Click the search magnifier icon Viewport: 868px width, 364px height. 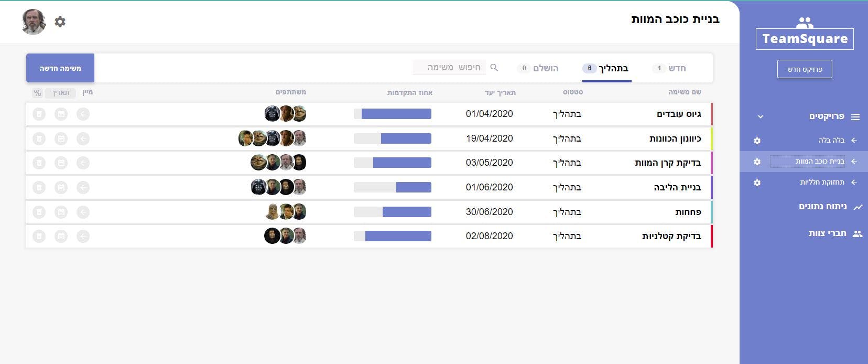point(494,68)
